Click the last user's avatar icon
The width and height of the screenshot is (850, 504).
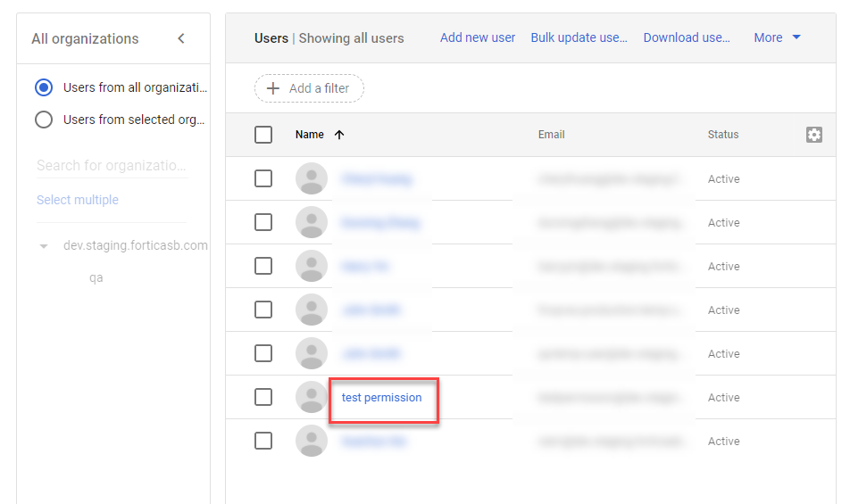[x=312, y=441]
